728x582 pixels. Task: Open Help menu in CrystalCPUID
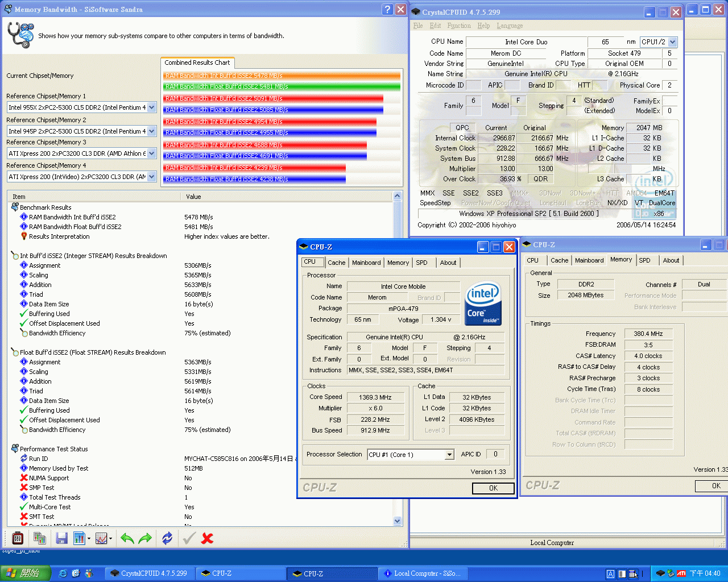[x=483, y=26]
